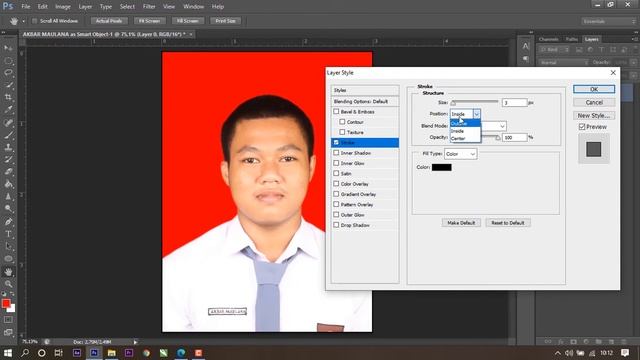640x360 pixels.
Task: Click OK in Layer Style dialog
Action: [x=593, y=89]
